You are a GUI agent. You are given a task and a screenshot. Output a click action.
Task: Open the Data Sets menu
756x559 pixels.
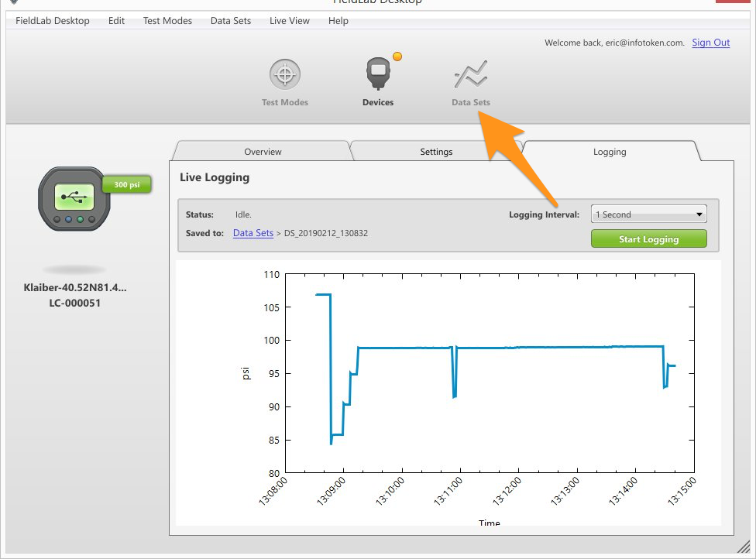231,21
